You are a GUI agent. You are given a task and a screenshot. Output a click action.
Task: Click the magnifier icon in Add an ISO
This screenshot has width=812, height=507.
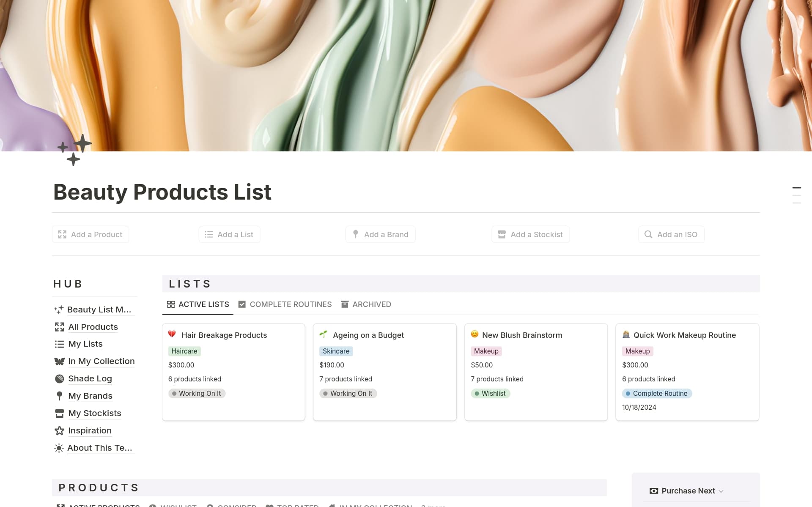[x=648, y=234]
